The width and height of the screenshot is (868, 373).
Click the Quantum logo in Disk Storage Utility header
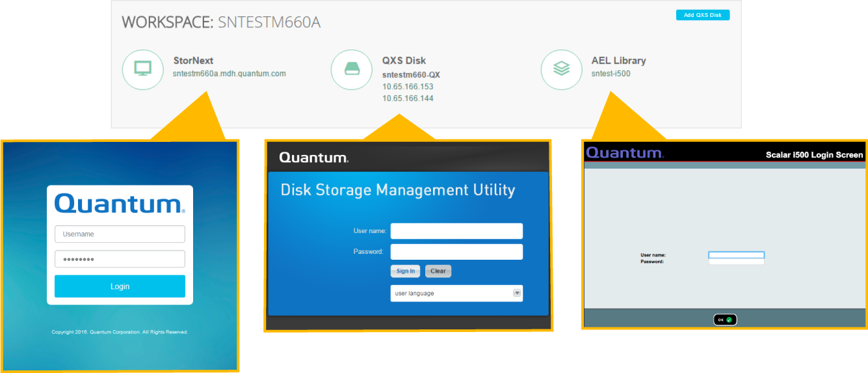click(314, 158)
